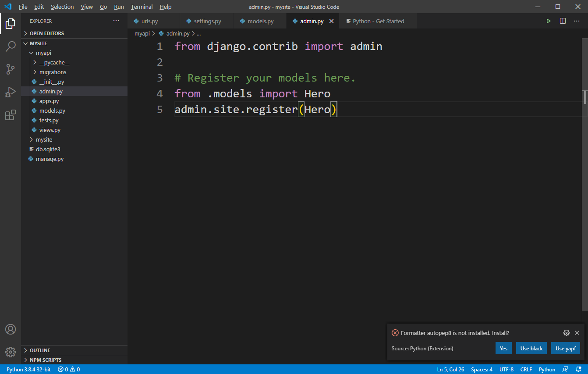Open the Terminal menu
Viewport: 588px width, 374px height.
142,7
